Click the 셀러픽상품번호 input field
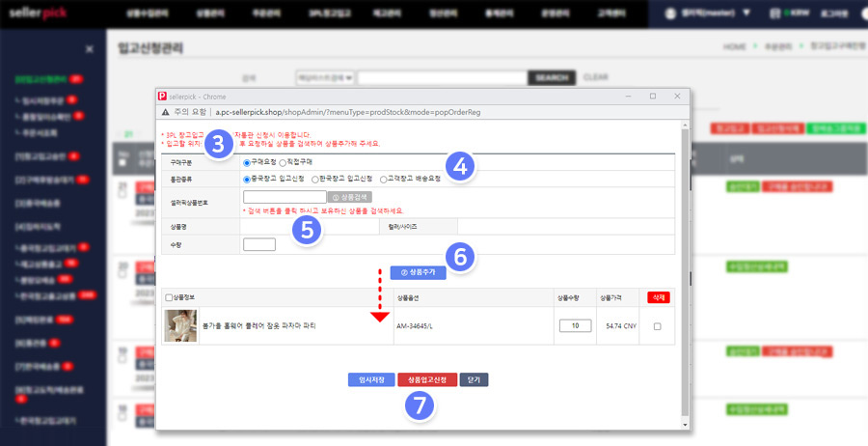 tap(285, 196)
